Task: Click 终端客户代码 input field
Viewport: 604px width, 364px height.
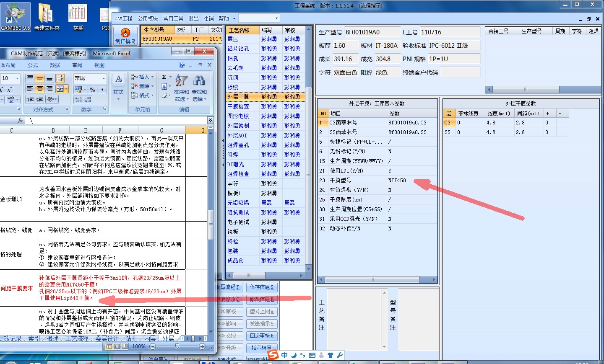Action: [x=460, y=72]
